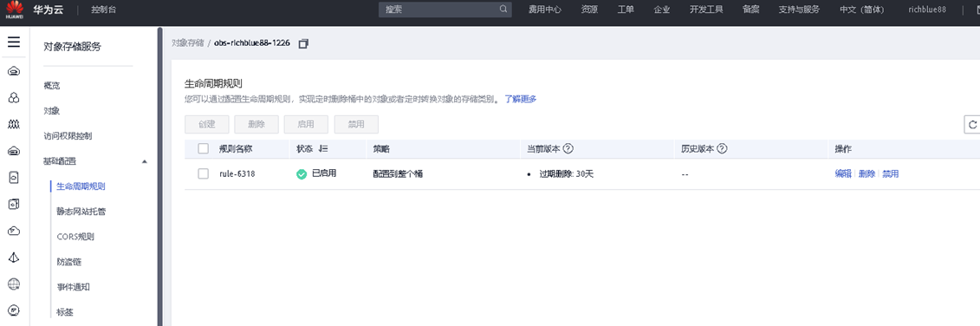
Task: Click the search magnifier icon
Action: [503, 10]
